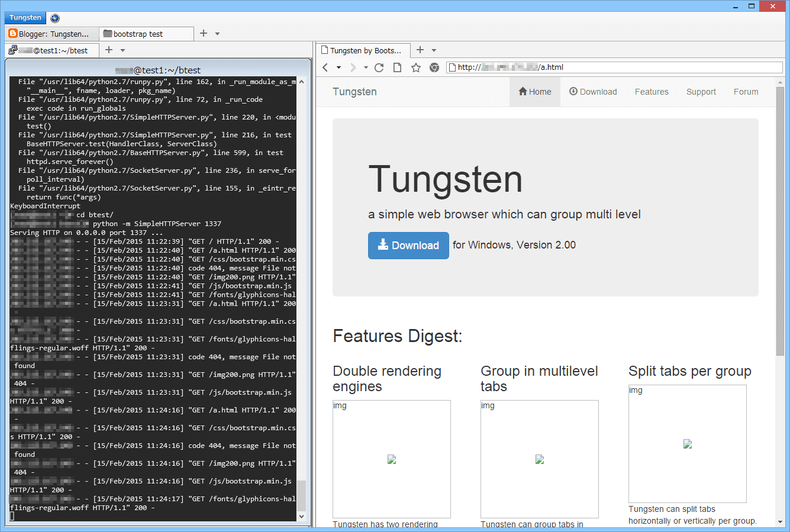The height and width of the screenshot is (532, 790).
Task: Add new tab in terminal pane
Action: coord(109,50)
